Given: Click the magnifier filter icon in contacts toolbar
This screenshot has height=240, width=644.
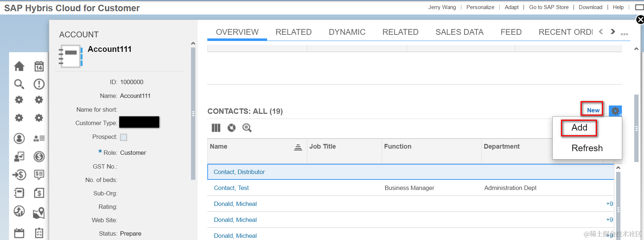Looking at the screenshot, I should (x=247, y=128).
